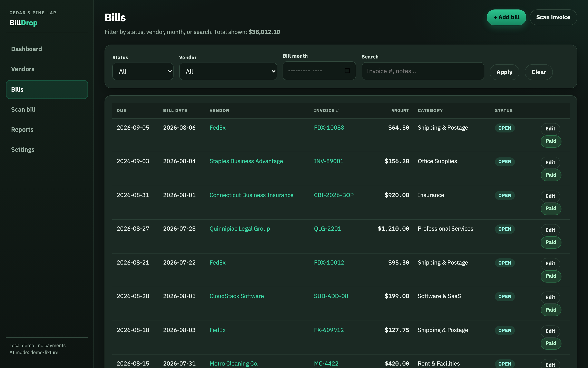
Task: Open Connecticut Business Insurance vendor link
Action: [x=252, y=195]
